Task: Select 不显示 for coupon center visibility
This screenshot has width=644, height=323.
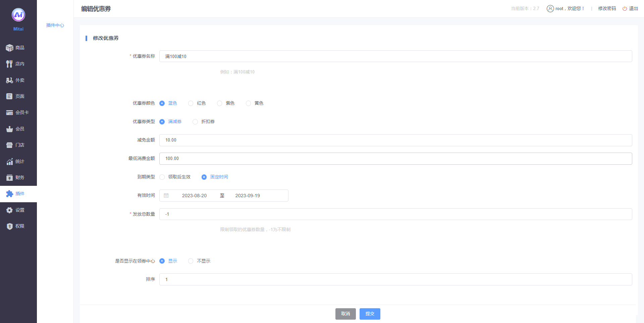Action: pos(191,261)
